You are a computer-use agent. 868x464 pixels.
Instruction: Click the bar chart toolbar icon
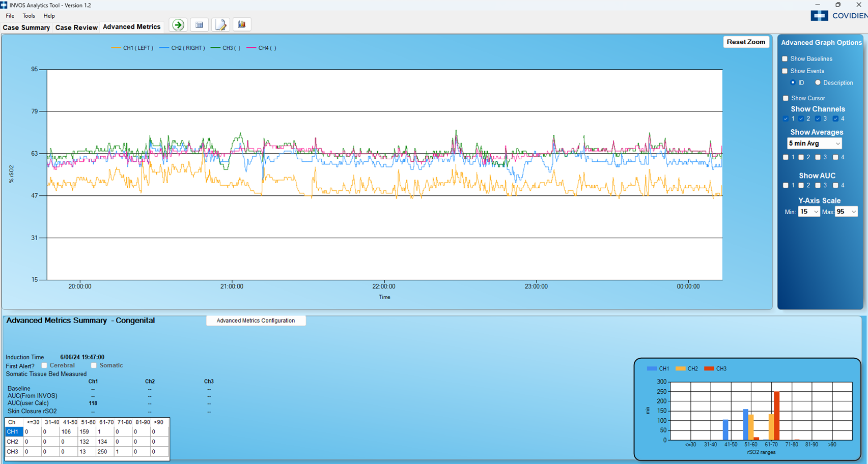[x=242, y=25]
